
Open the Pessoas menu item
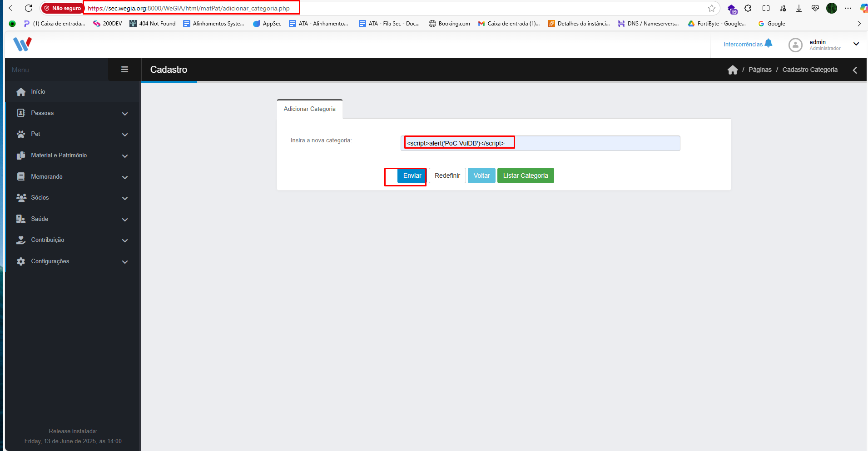coord(72,113)
